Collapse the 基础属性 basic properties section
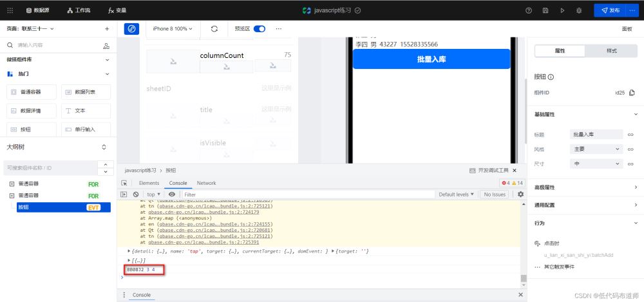The height and width of the screenshot is (302, 644). 636,115
